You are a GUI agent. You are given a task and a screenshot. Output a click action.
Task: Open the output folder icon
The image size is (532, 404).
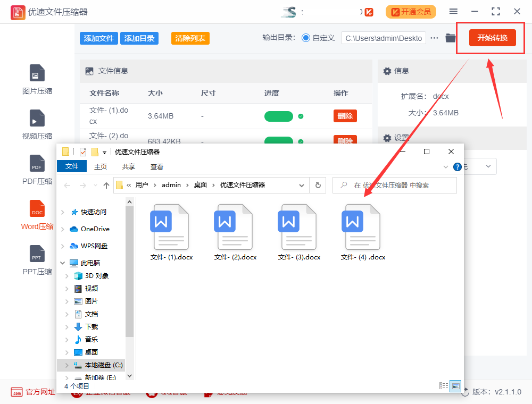coord(450,38)
